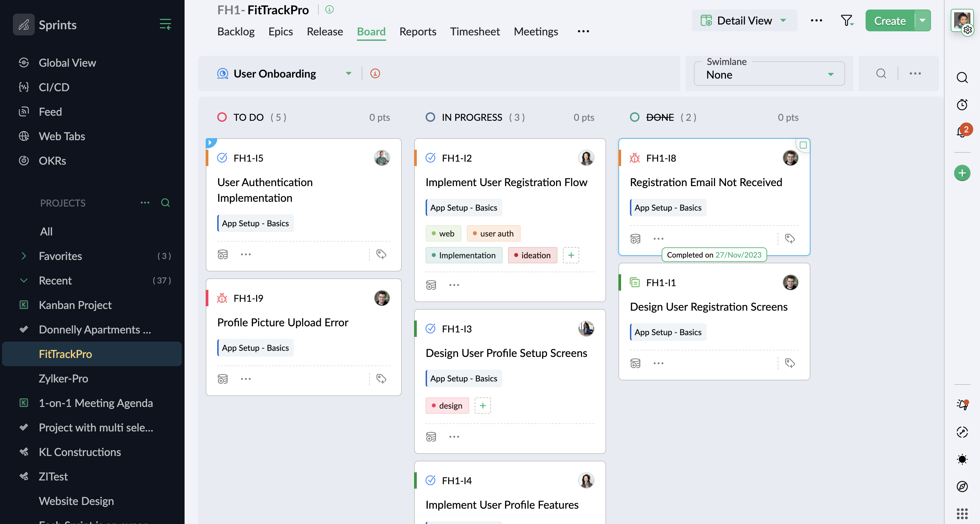Click the DONE status circle
This screenshot has height=524, width=980.
click(635, 117)
